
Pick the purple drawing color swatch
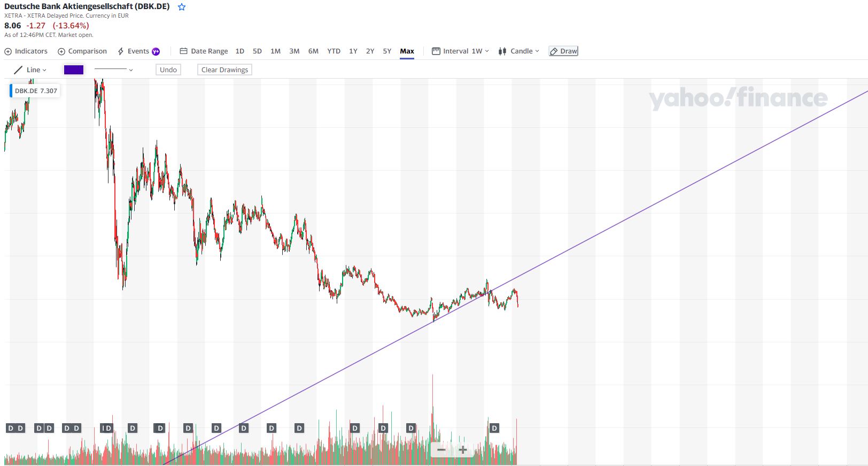pyautogui.click(x=74, y=70)
